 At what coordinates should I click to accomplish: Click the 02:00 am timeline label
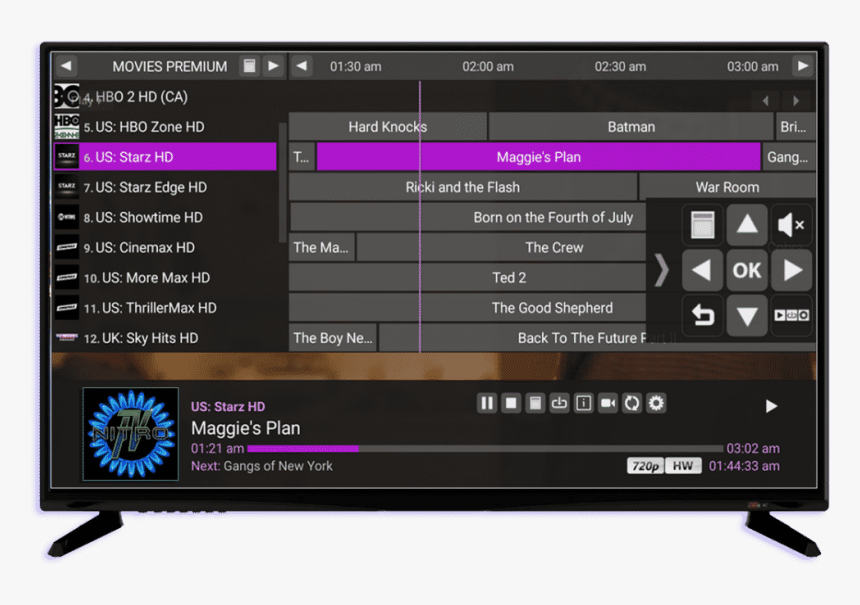click(488, 66)
